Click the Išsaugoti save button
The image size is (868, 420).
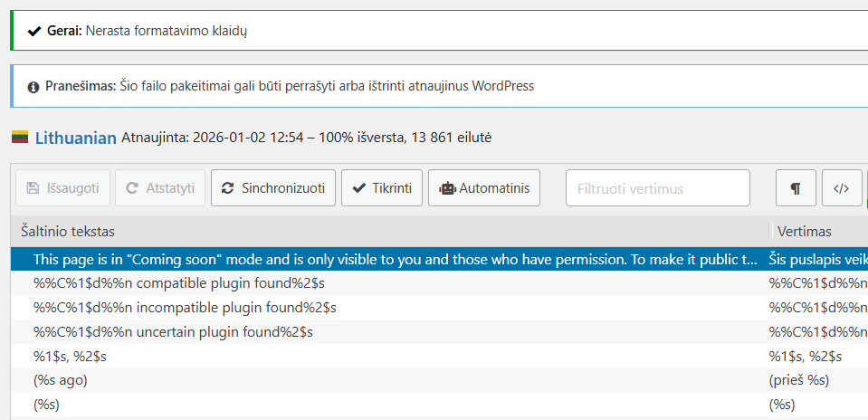pos(63,188)
